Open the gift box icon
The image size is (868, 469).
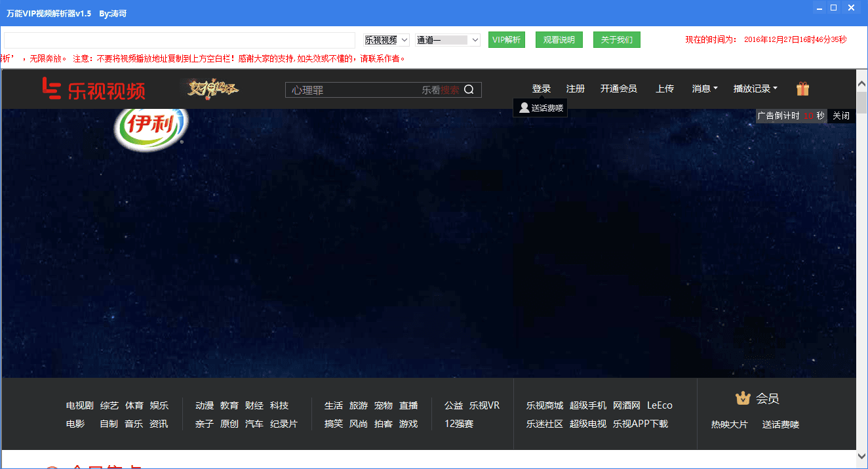pyautogui.click(x=802, y=89)
